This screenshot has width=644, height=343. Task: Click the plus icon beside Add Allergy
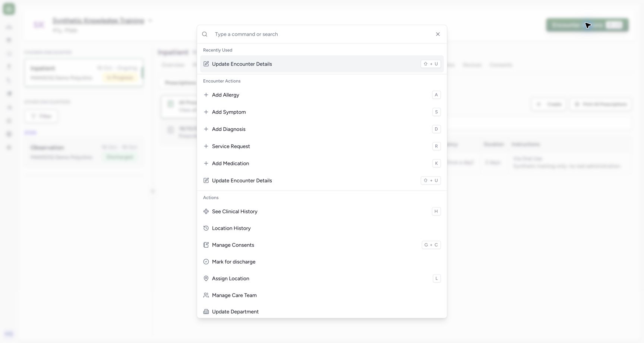(206, 95)
